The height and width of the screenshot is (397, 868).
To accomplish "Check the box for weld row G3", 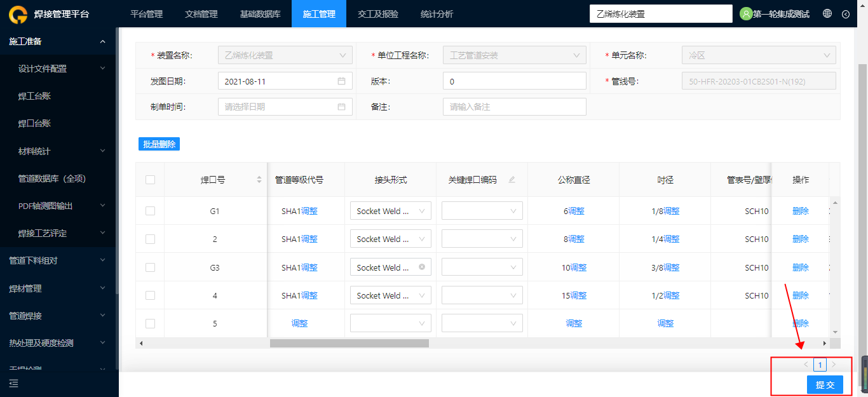I will pyautogui.click(x=150, y=267).
